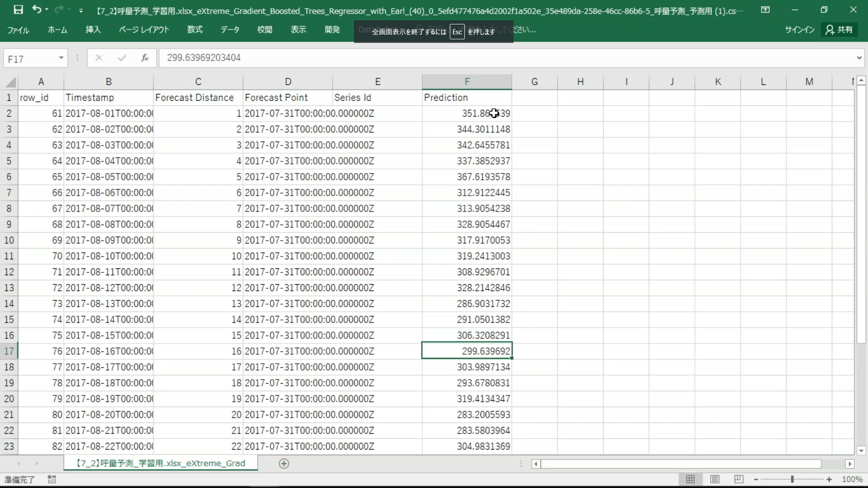This screenshot has width=868, height=488.
Task: Open the 表示 ribbon tab
Action: pyautogui.click(x=298, y=30)
